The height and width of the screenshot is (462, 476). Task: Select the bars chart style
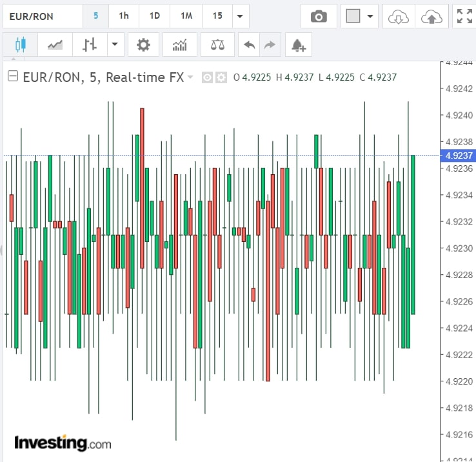click(x=90, y=45)
